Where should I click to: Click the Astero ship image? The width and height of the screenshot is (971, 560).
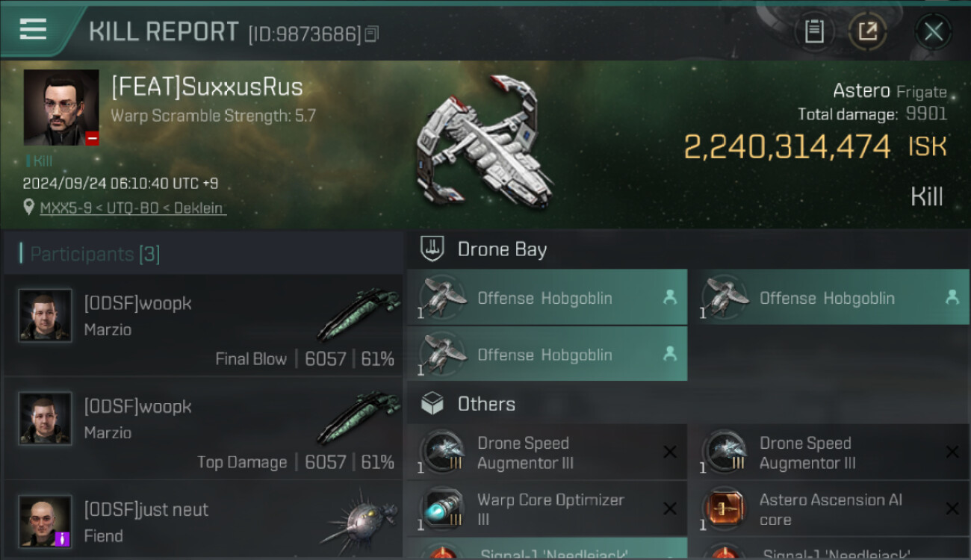pos(485,143)
